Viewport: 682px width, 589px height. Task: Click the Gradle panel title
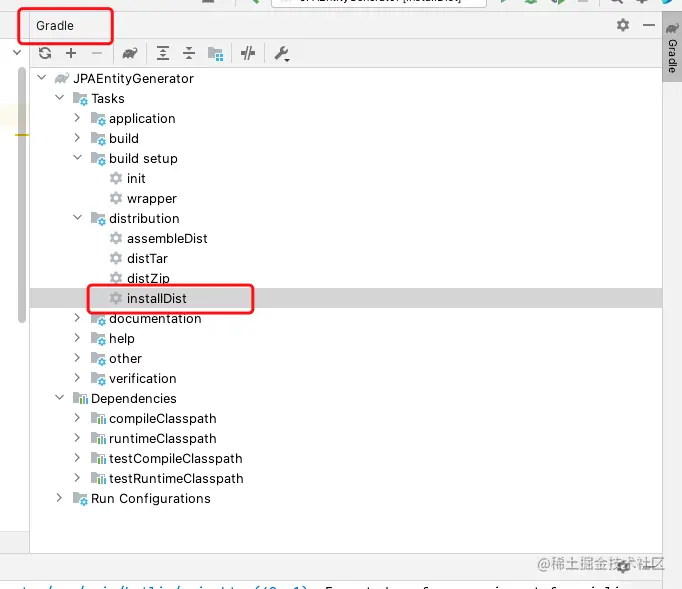pos(55,26)
